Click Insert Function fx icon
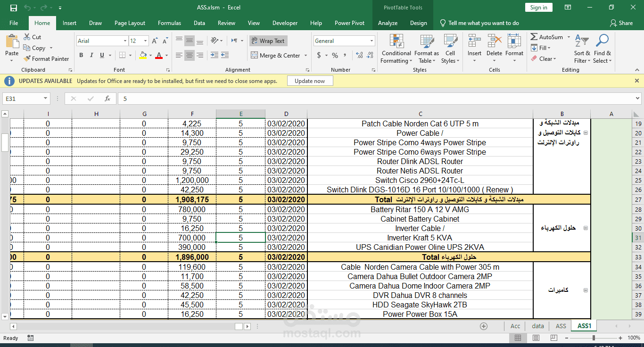Viewport: 644px width, 347px height. click(107, 99)
